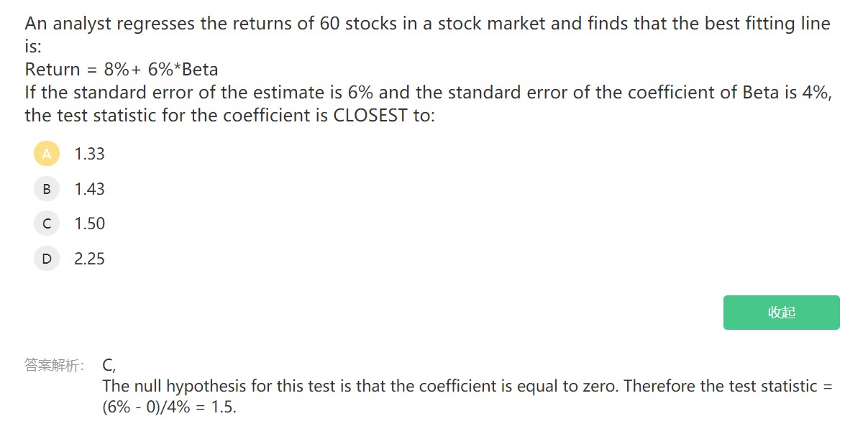Click the question's first line about 60 stocks
Screen dimensions: 868x434
pyautogui.click(x=427, y=24)
